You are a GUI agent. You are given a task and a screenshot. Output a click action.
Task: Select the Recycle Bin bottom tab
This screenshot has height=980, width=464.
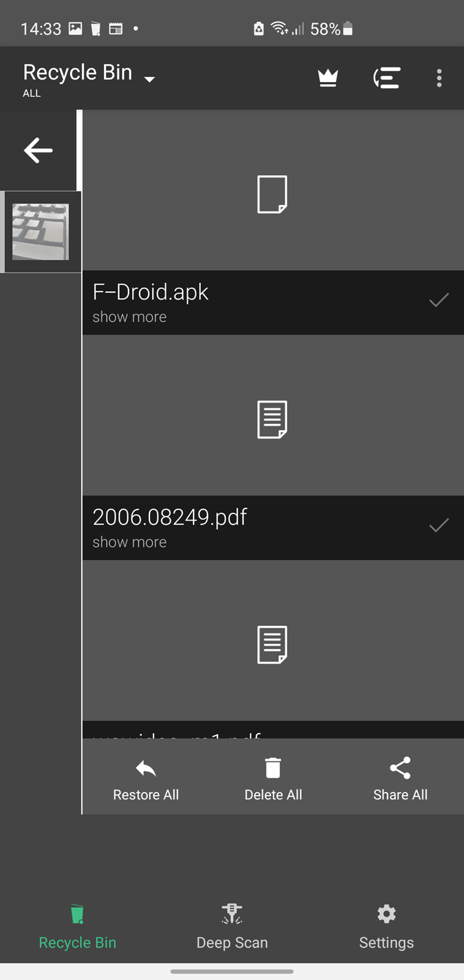77,926
